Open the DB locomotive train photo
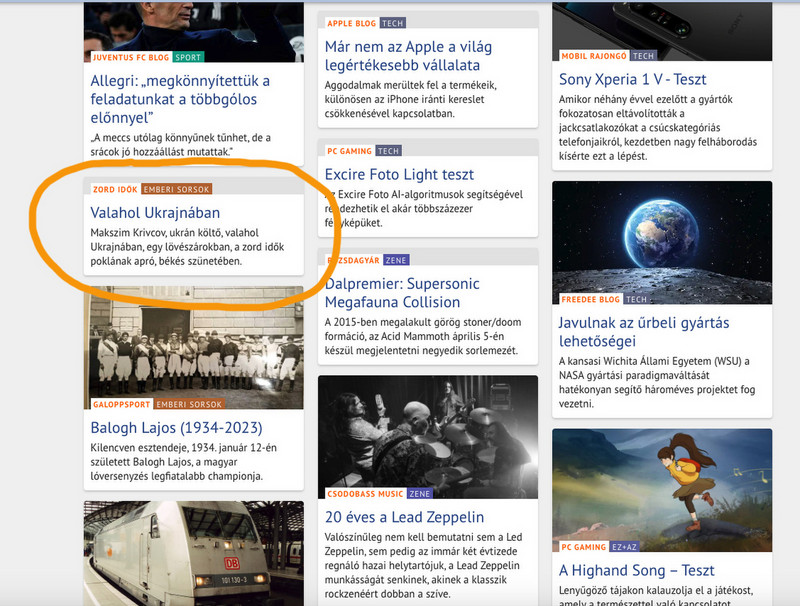Image resolution: width=800 pixels, height=606 pixels. pos(194,553)
